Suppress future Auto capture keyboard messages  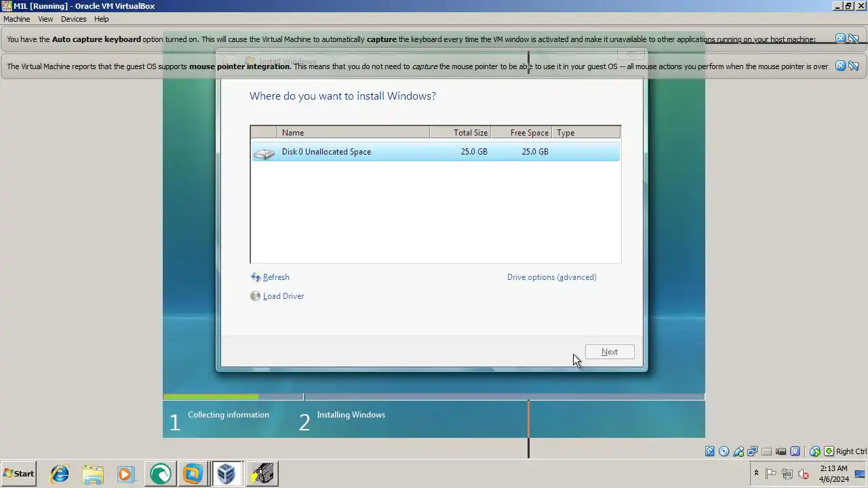click(x=854, y=39)
